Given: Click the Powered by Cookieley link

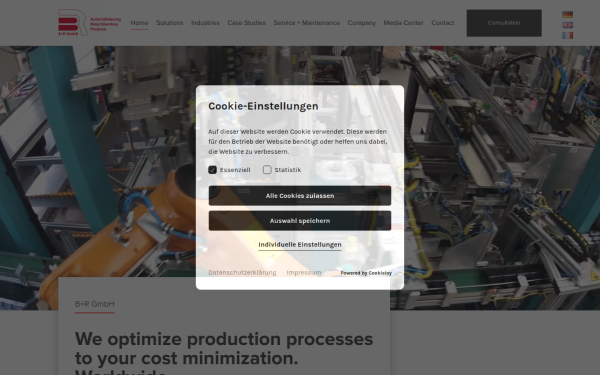Looking at the screenshot, I should click(366, 273).
